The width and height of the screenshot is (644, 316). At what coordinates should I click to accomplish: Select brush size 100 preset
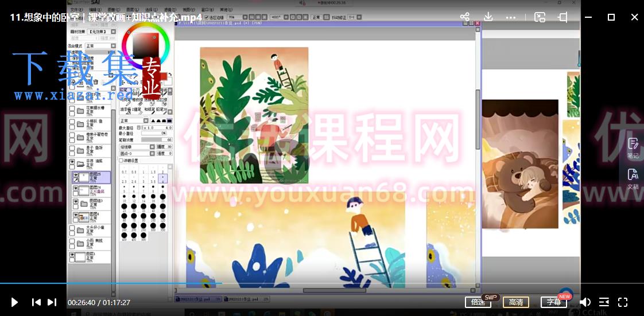pos(153,218)
